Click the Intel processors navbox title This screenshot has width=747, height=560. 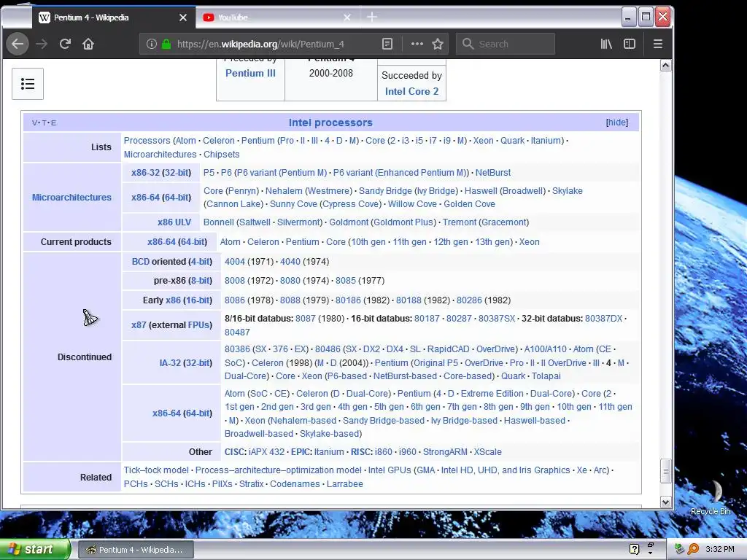pyautogui.click(x=330, y=122)
